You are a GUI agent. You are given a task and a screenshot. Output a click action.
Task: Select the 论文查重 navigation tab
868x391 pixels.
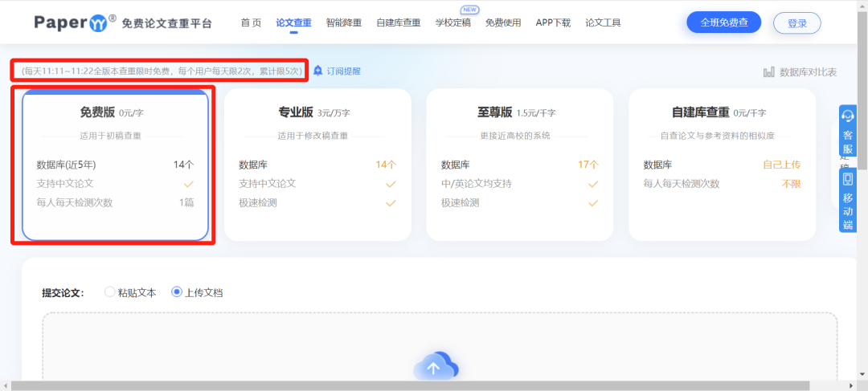pyautogui.click(x=293, y=23)
